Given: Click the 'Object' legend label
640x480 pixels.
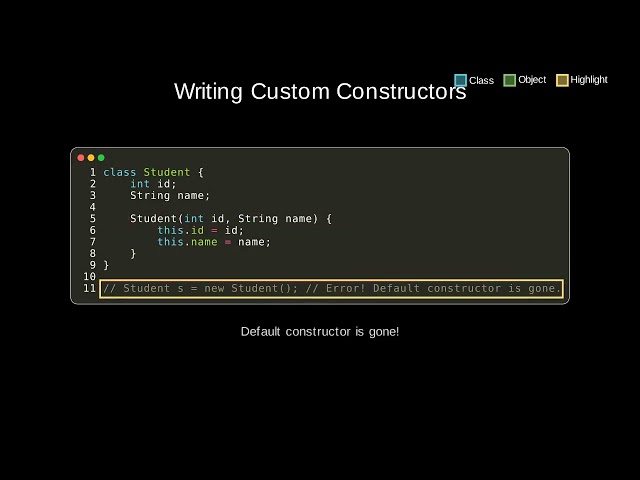Looking at the screenshot, I should tap(532, 80).
